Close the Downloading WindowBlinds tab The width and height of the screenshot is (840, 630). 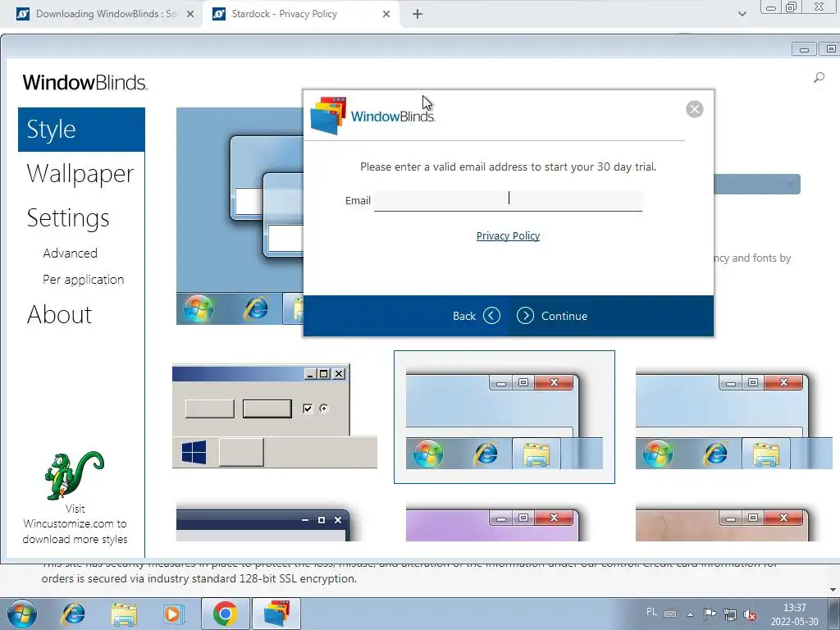pos(190,15)
